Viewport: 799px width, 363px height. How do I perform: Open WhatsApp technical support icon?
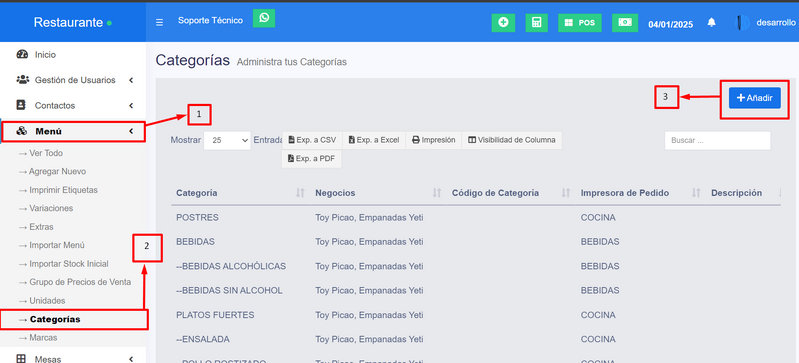(264, 18)
